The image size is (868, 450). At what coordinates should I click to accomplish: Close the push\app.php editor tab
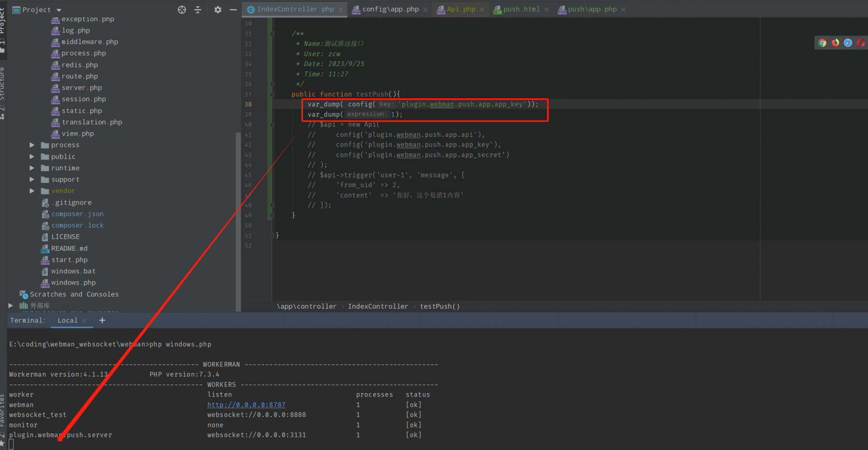coord(623,10)
